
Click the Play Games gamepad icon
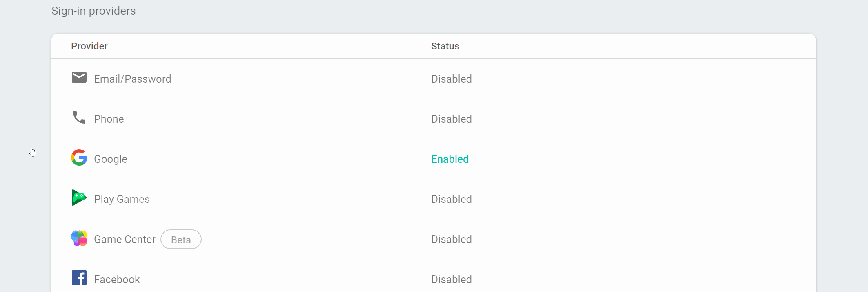tap(79, 198)
